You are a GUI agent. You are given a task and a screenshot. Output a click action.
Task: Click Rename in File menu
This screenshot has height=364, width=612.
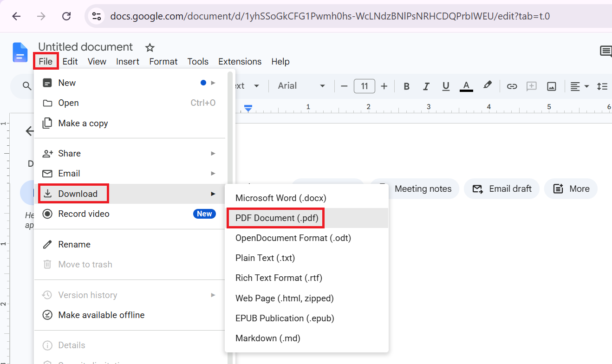[129, 244]
